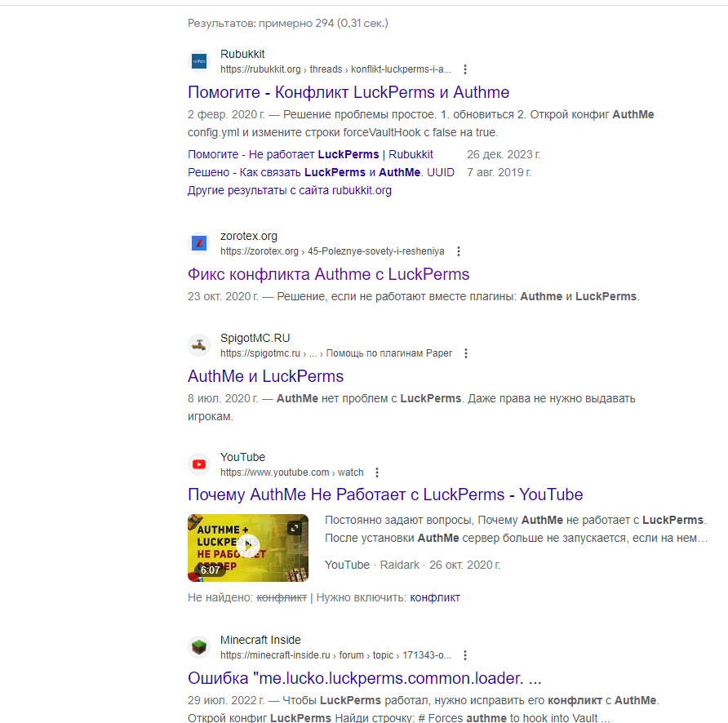The height and width of the screenshot is (723, 728).
Task: Click 'YouTube · Raidark · 26 окт. 2020 г.' line
Action: pos(412,566)
